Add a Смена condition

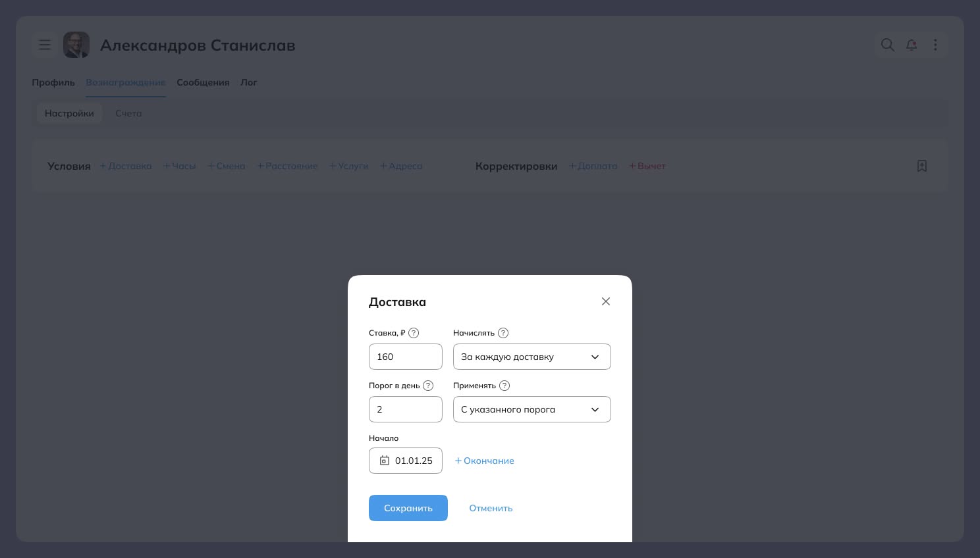click(227, 166)
